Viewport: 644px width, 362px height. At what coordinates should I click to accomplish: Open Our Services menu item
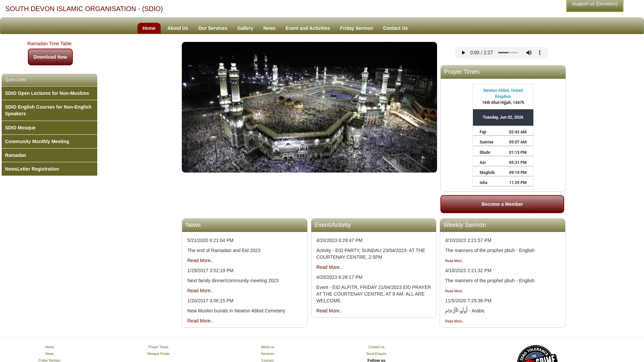(x=213, y=28)
